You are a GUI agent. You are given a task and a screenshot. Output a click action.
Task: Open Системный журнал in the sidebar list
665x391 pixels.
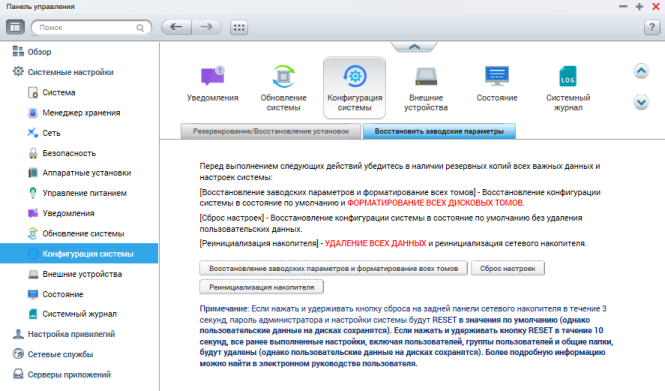coord(79,314)
